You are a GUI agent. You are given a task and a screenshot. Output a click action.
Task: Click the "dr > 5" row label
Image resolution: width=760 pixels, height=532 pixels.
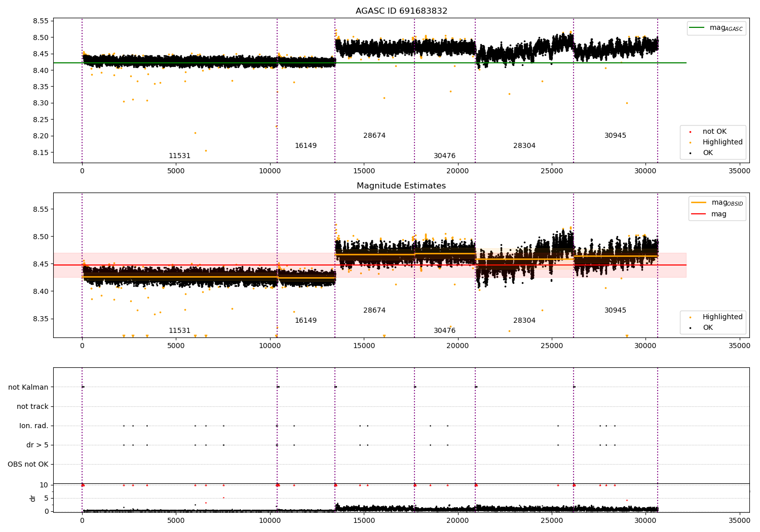coord(37,445)
